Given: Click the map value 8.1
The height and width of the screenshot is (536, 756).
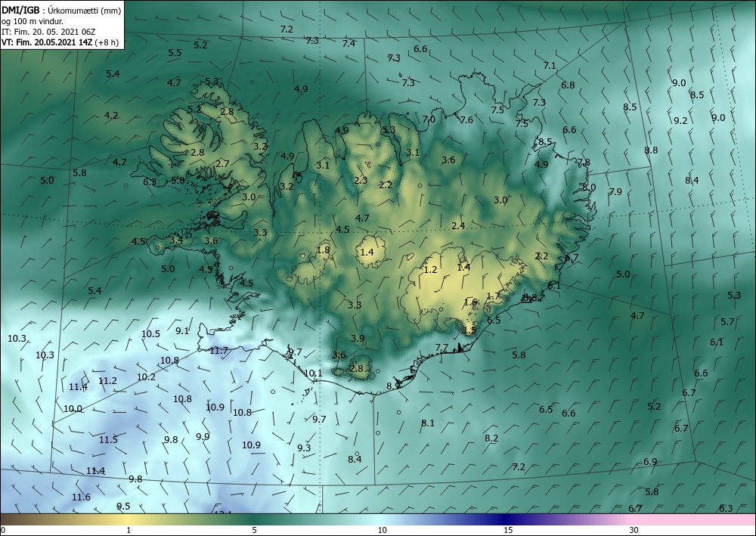Looking at the screenshot, I should click(428, 423).
